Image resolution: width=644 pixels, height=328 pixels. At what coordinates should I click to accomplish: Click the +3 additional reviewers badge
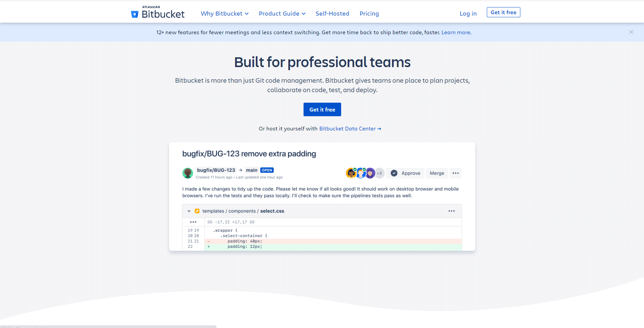point(379,173)
